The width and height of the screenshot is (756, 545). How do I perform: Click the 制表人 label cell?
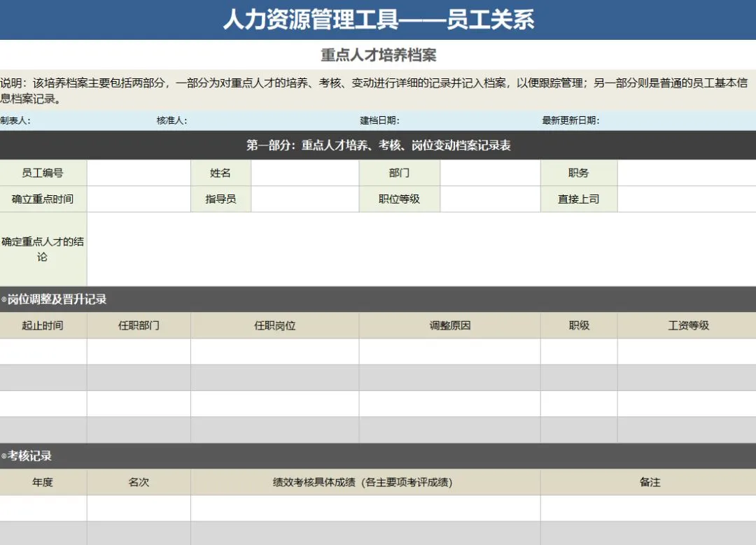[x=15, y=120]
